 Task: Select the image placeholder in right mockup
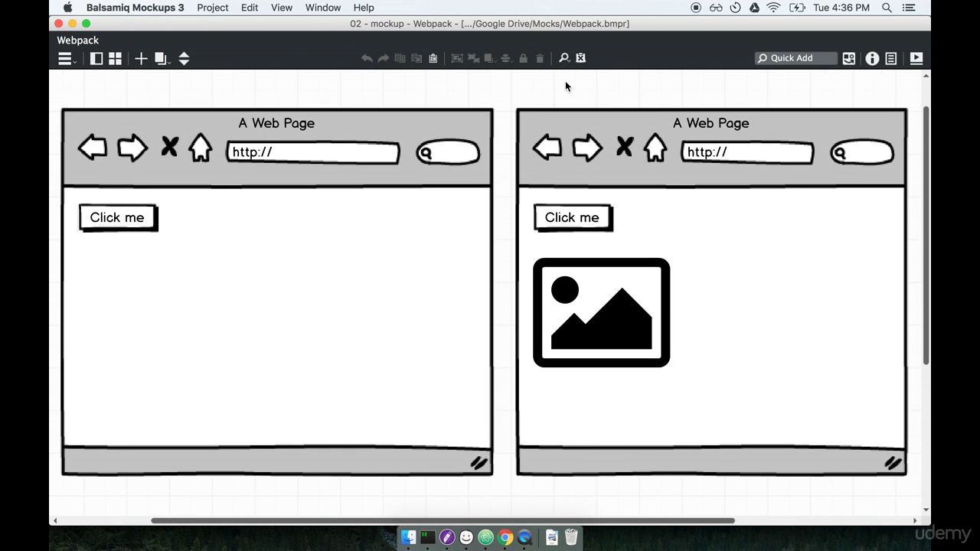click(601, 312)
